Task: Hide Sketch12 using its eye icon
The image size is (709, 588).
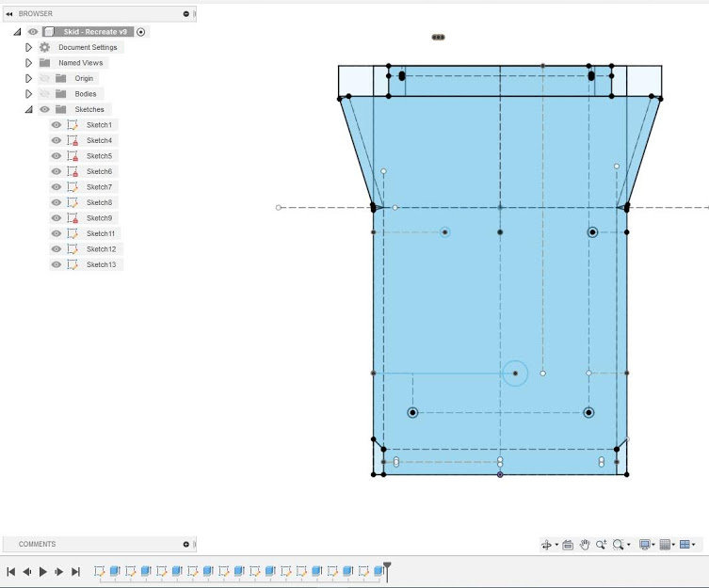Action: (56, 249)
